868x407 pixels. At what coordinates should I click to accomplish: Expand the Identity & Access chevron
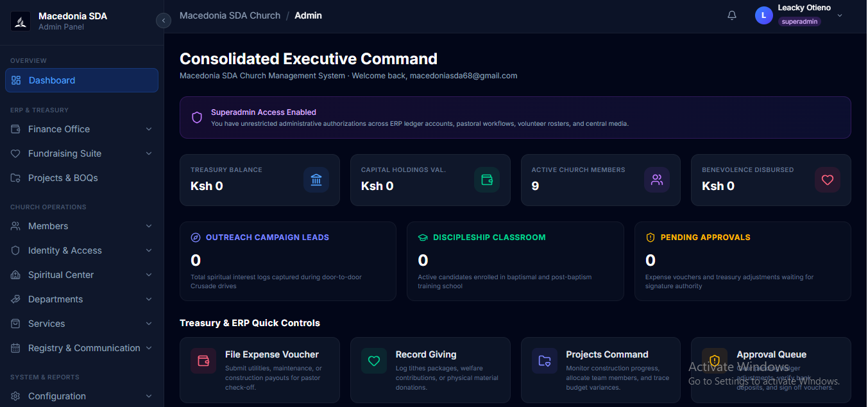(x=149, y=250)
